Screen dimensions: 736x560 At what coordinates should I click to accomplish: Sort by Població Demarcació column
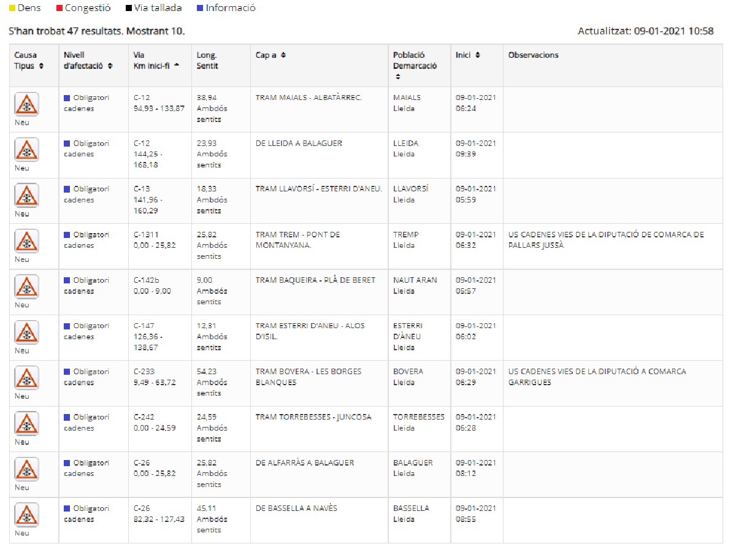pos(398,77)
